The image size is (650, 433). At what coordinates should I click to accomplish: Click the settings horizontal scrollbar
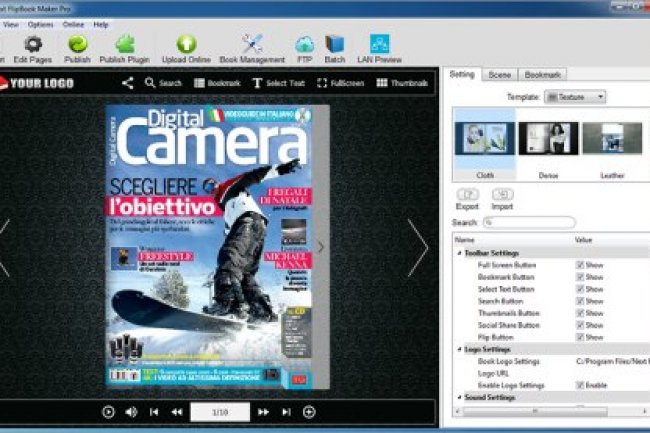coord(535,411)
